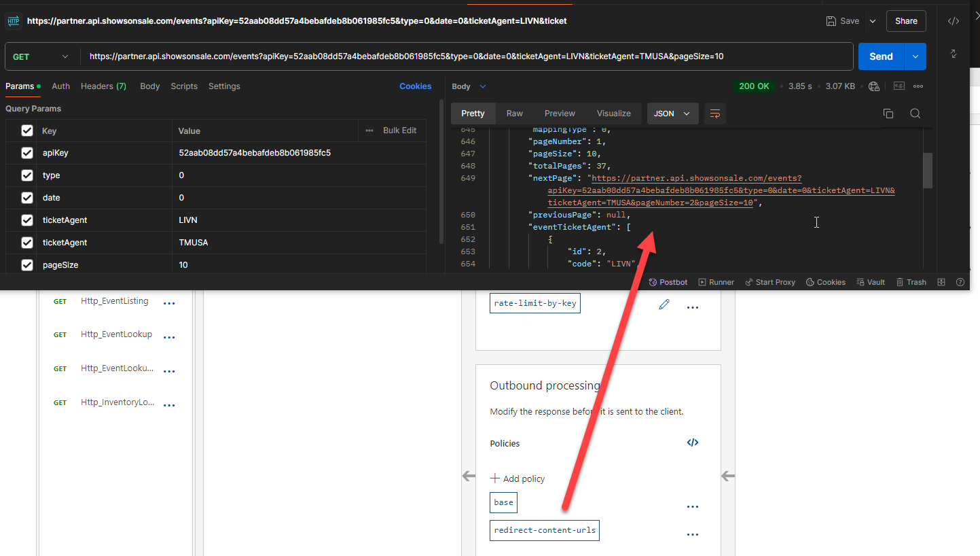Open the GET method dropdown
Image resolution: width=980 pixels, height=556 pixels.
pos(41,56)
